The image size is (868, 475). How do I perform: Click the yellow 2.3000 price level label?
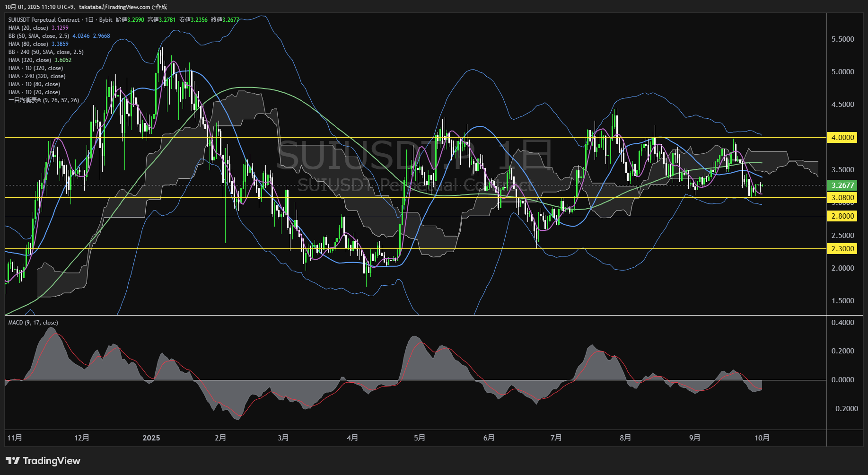[842, 249]
